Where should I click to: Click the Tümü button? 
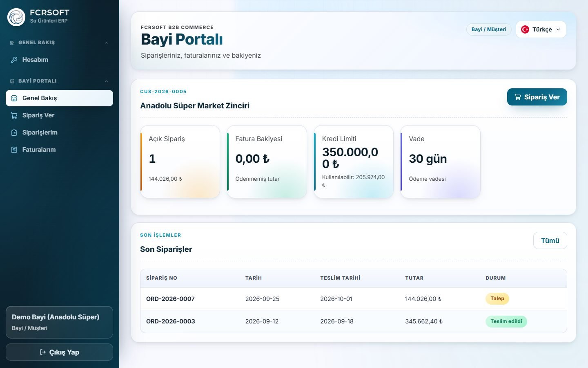point(550,240)
